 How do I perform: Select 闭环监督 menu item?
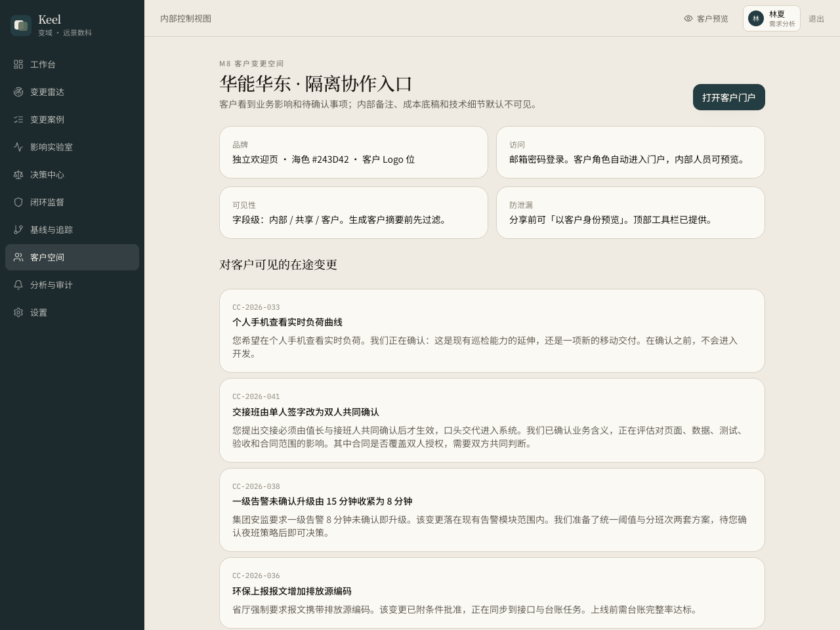[72, 202]
